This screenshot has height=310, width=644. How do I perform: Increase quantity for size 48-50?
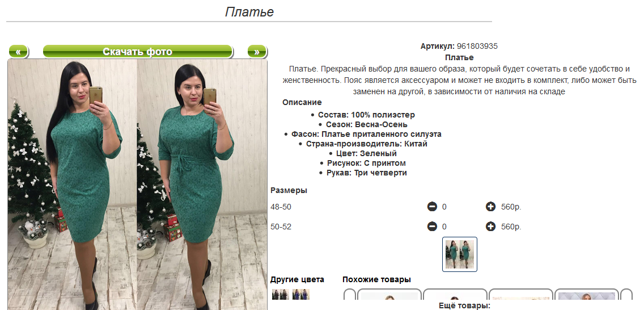point(490,207)
